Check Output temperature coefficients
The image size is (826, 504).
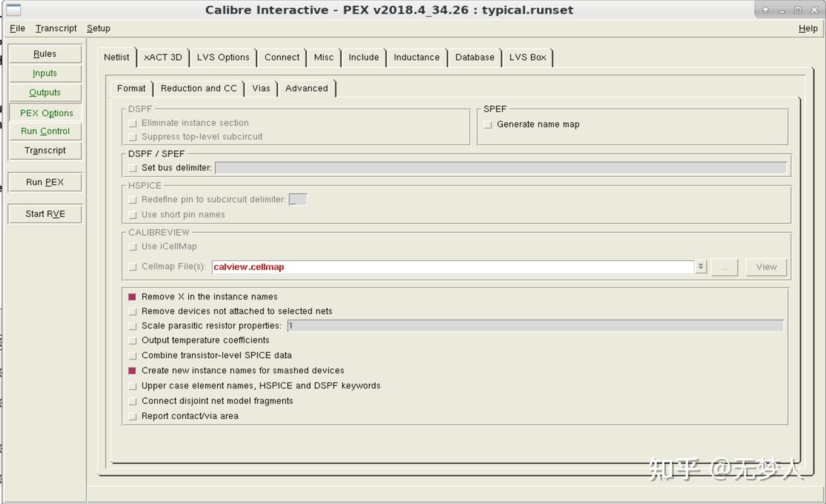[132, 340]
